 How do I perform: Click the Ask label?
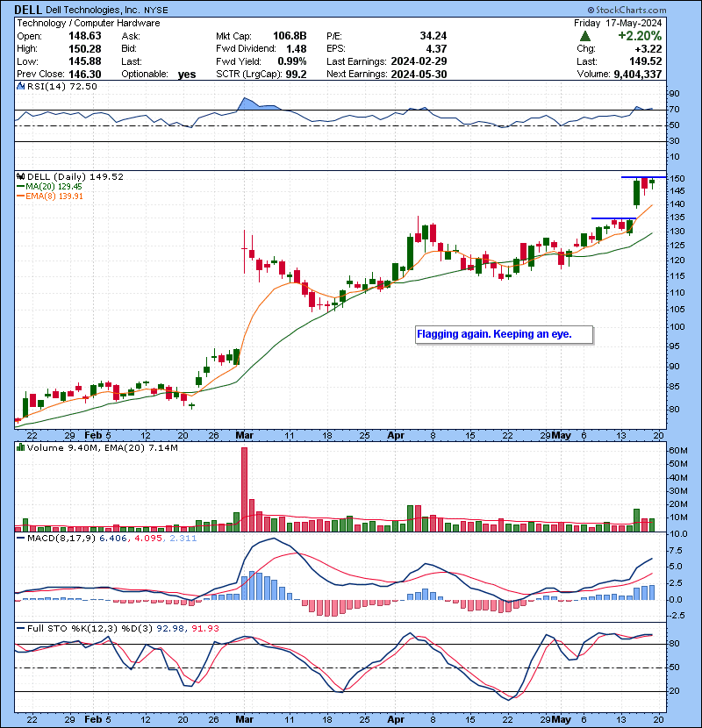[131, 36]
